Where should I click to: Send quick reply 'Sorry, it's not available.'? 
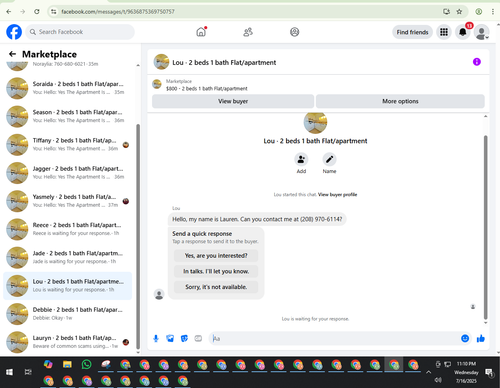(x=216, y=287)
